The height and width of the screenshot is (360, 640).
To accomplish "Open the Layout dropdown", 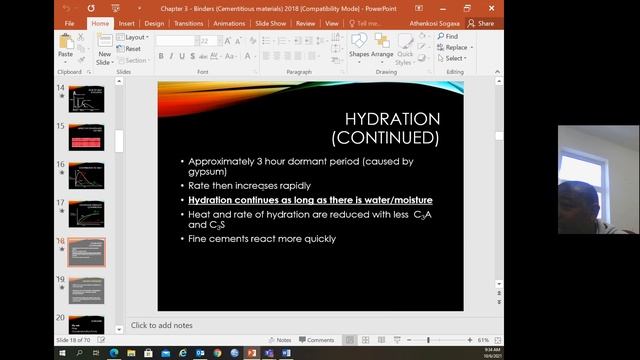I will (x=133, y=37).
